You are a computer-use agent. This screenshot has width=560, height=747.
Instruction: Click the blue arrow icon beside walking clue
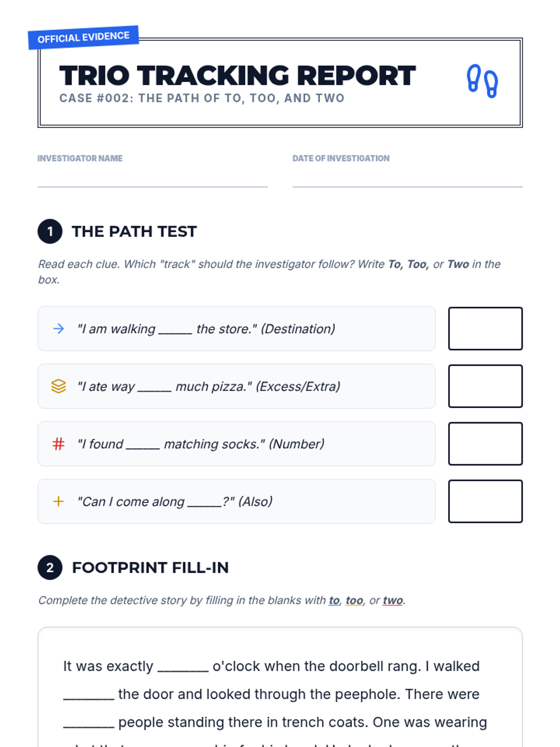pos(58,329)
